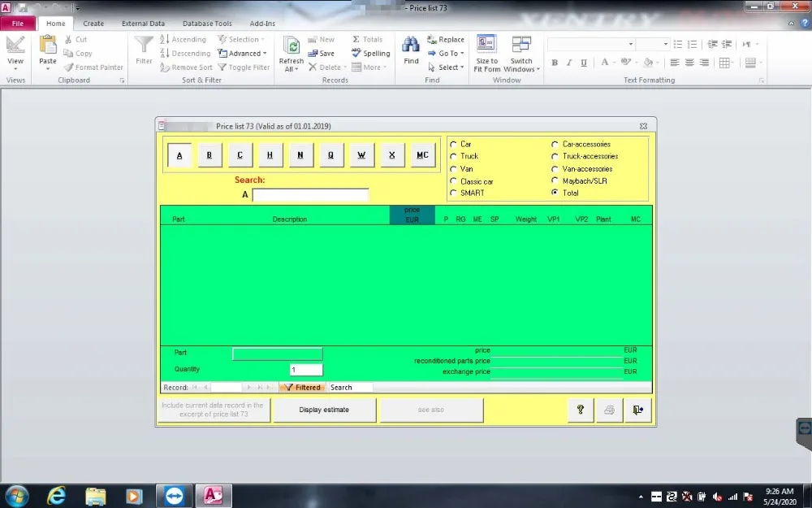Toggle Bold text formatting
Screen dimensions: 812x508
pos(555,63)
